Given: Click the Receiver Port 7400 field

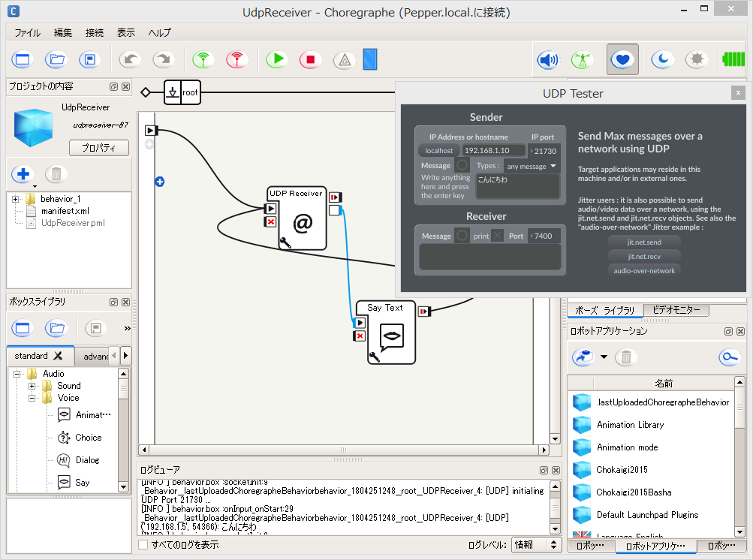Looking at the screenshot, I should (x=544, y=236).
